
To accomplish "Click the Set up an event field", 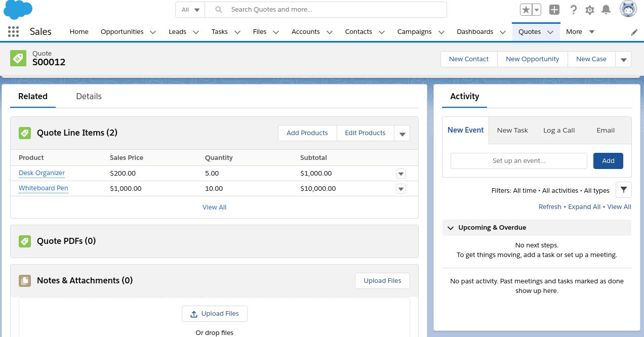I will point(519,161).
